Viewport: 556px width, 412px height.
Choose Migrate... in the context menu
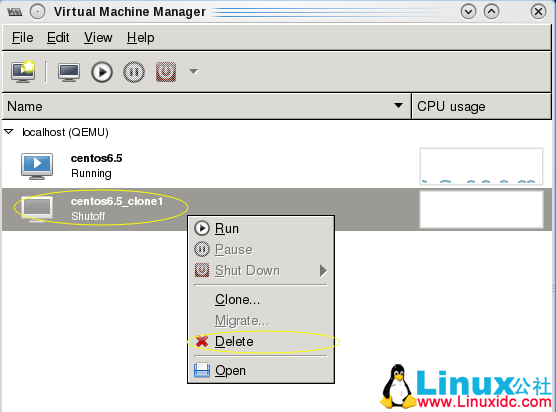[x=261, y=321]
